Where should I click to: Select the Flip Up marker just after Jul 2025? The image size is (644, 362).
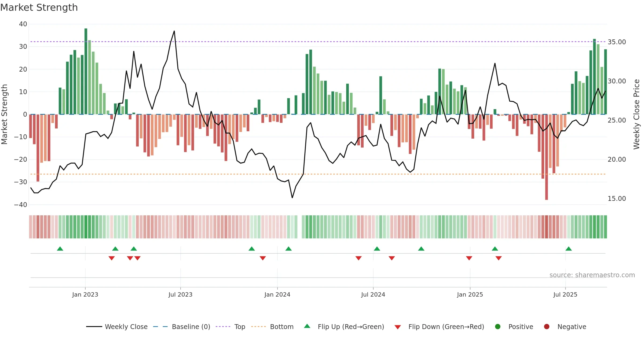(x=569, y=249)
